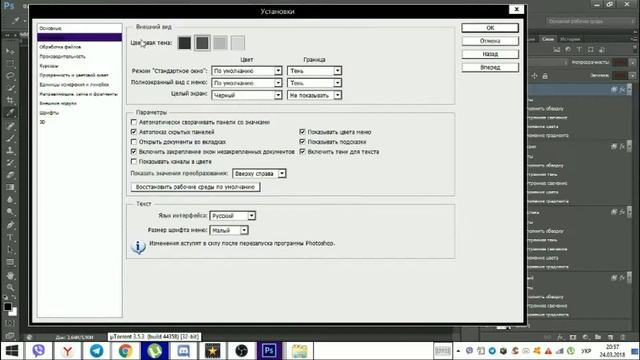Select the Blur tool
640x360 pixels.
click(x=10, y=199)
